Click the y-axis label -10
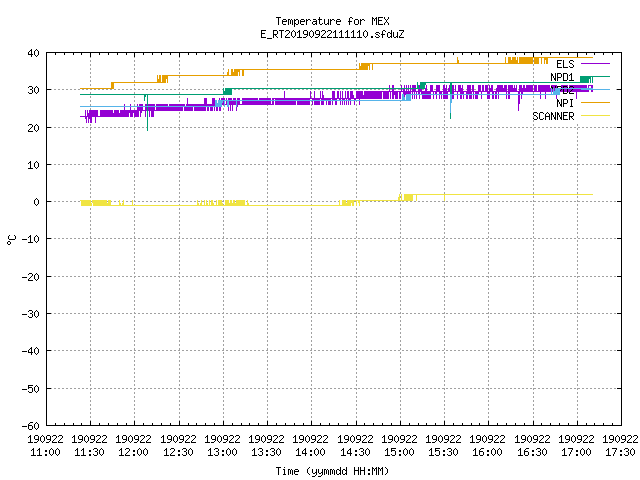Image resolution: width=640 pixels, height=480 pixels. click(x=31, y=239)
